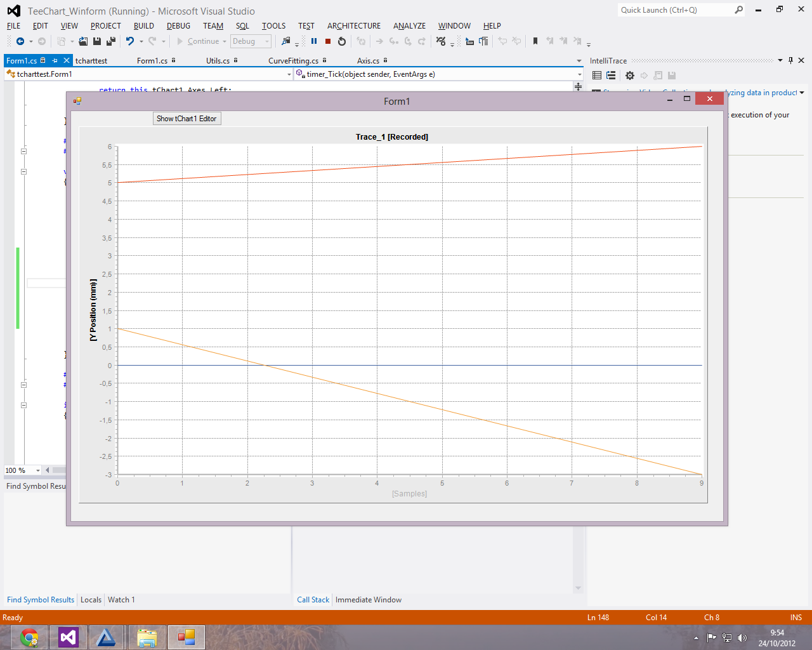Click the Show Next Statement arrow icon
812x650 pixels.
tap(379, 41)
